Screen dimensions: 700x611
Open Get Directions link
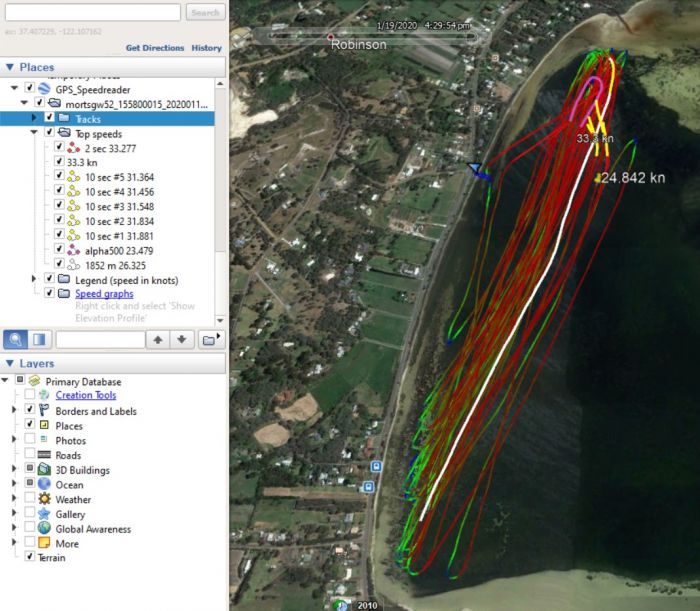pyautogui.click(x=155, y=48)
